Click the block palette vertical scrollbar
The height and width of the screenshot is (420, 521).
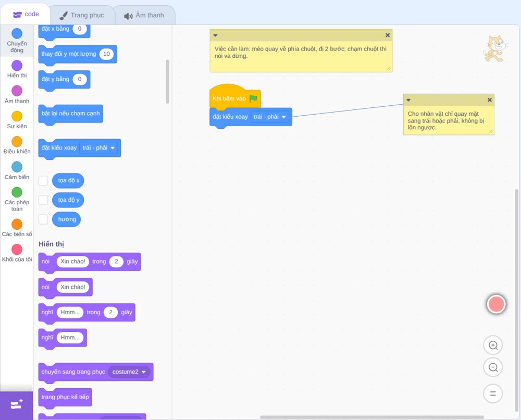(167, 81)
